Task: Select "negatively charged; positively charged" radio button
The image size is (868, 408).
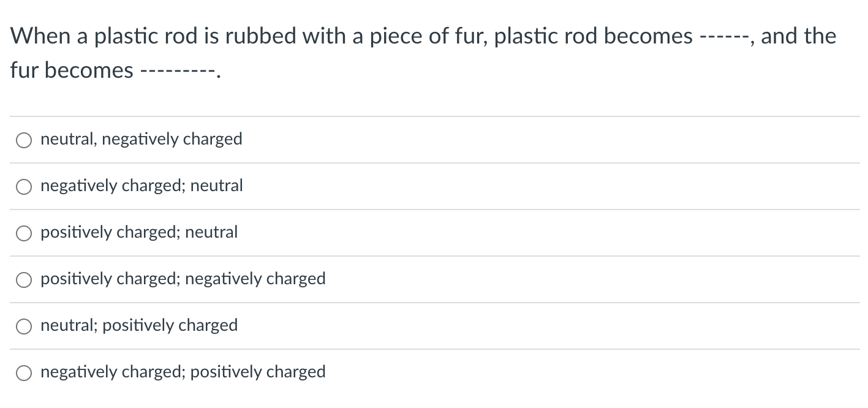Action: point(23,372)
